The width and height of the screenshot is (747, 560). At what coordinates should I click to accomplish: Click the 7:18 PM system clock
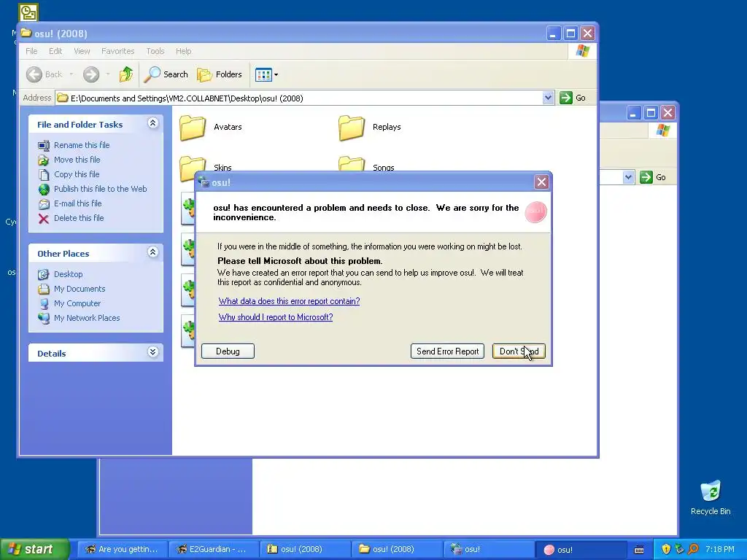(719, 549)
